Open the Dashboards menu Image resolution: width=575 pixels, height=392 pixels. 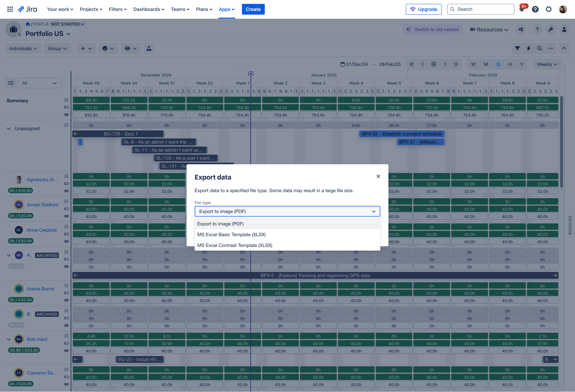pos(148,9)
